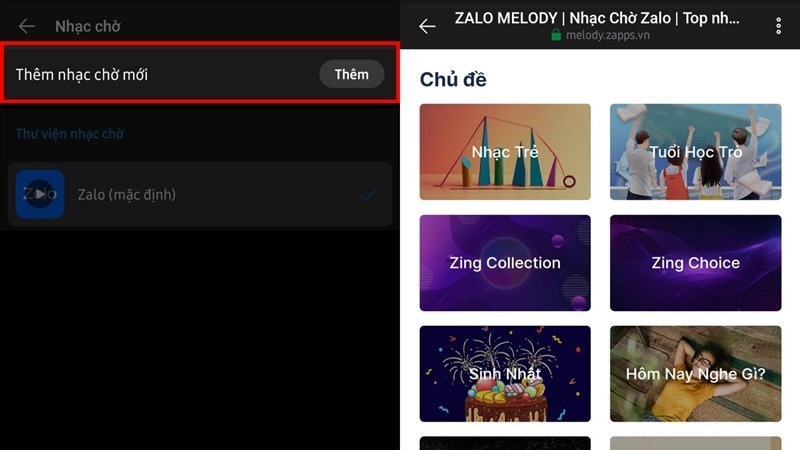
Task: Play the Zalo default ringback preview
Action: click(x=40, y=194)
